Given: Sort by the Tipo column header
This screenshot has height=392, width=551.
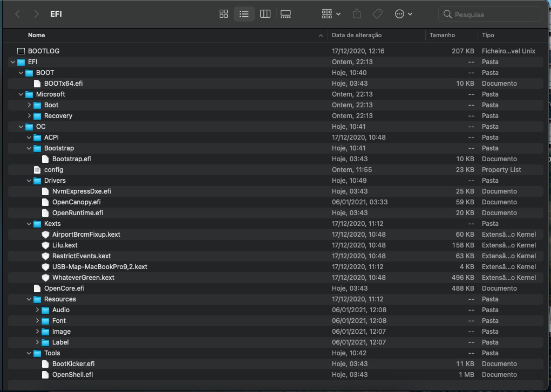Looking at the screenshot, I should click(x=488, y=35).
